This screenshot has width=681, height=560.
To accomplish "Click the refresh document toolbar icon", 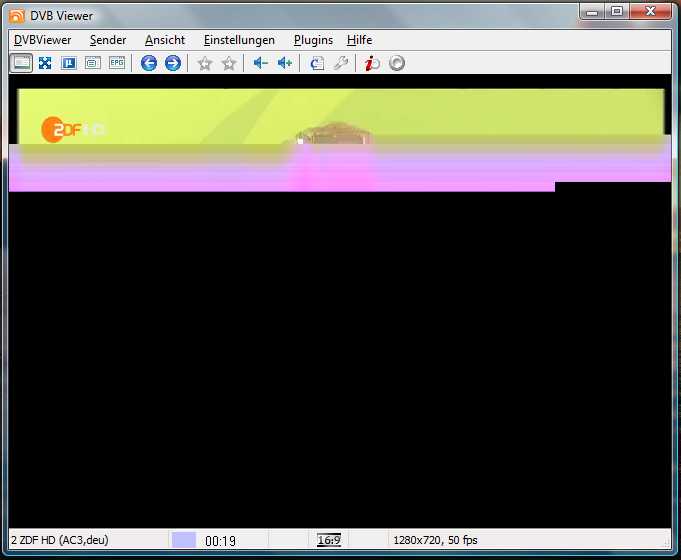I will click(x=317, y=63).
